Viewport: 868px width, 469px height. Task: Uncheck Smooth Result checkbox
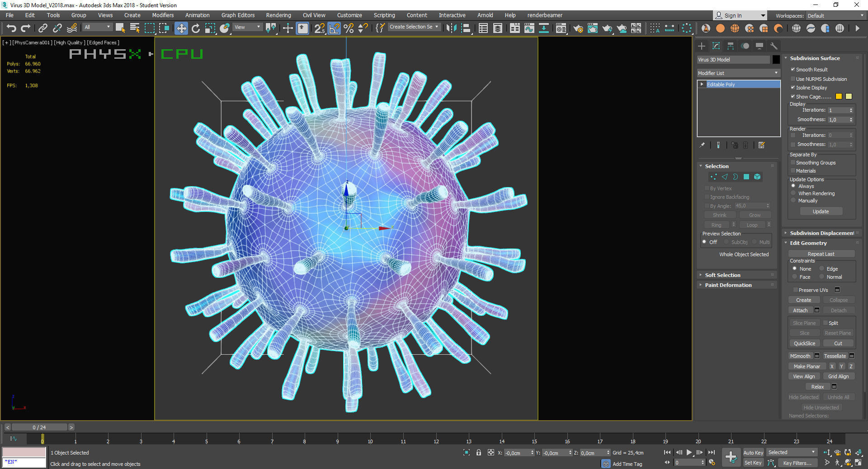tap(793, 70)
